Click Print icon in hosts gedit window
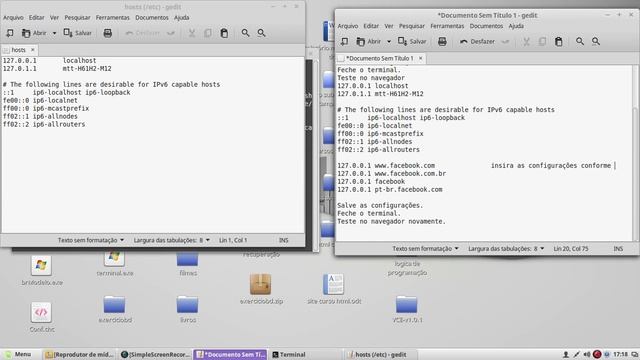The height and width of the screenshot is (360, 640). (x=107, y=33)
